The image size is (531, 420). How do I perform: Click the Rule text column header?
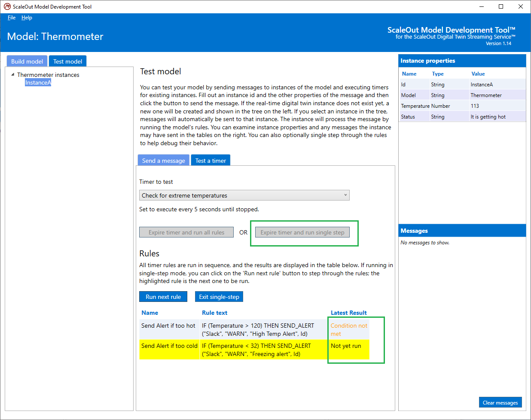click(x=215, y=313)
